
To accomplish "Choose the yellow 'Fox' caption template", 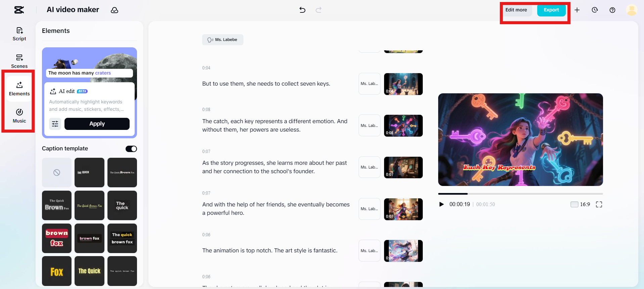I will click(x=57, y=271).
